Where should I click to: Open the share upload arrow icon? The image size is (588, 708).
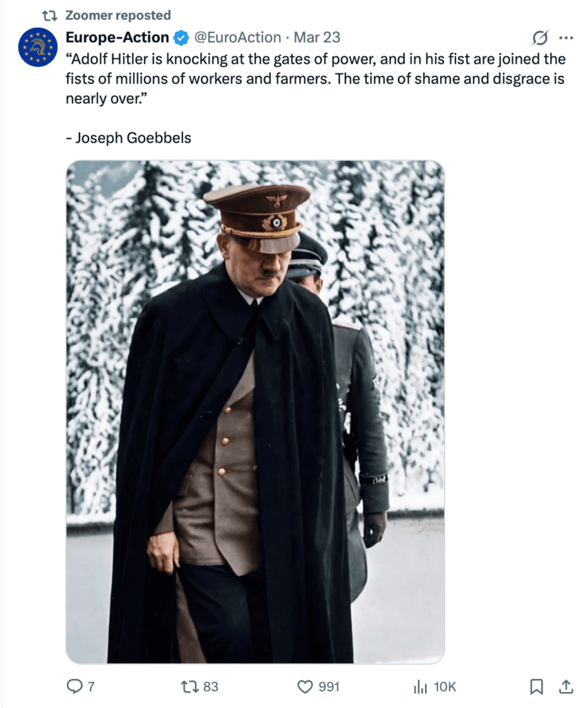(x=566, y=687)
